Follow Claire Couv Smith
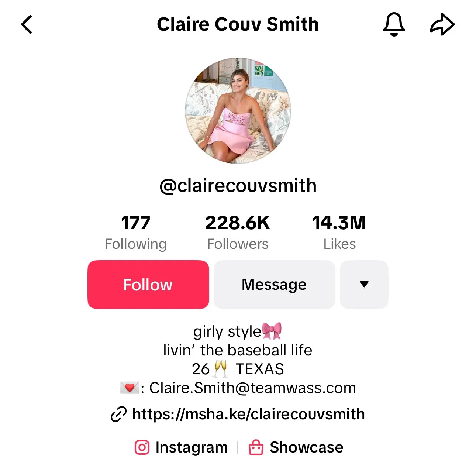 click(148, 285)
